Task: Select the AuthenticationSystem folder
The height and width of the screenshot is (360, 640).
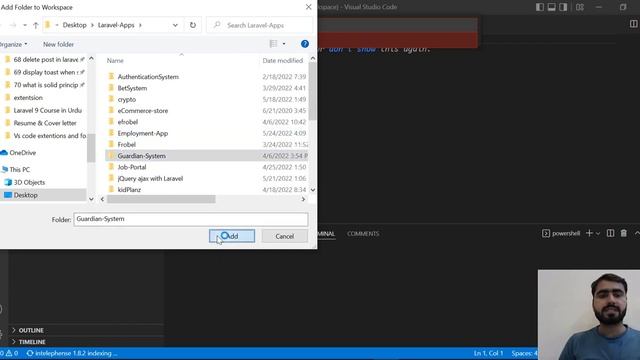Action: click(148, 77)
